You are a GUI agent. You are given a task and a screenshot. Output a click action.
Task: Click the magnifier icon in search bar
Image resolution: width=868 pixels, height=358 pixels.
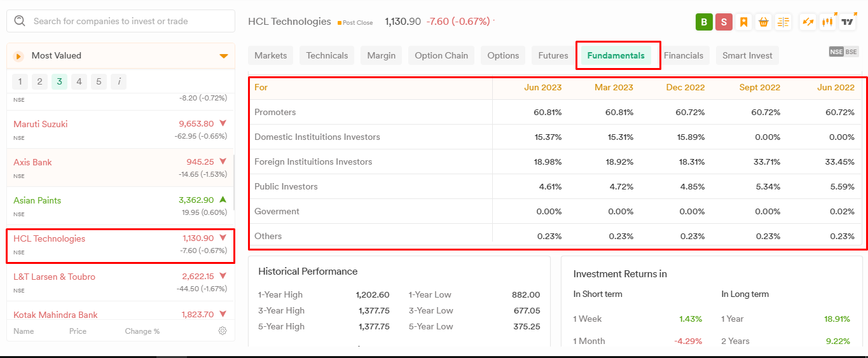tap(20, 21)
